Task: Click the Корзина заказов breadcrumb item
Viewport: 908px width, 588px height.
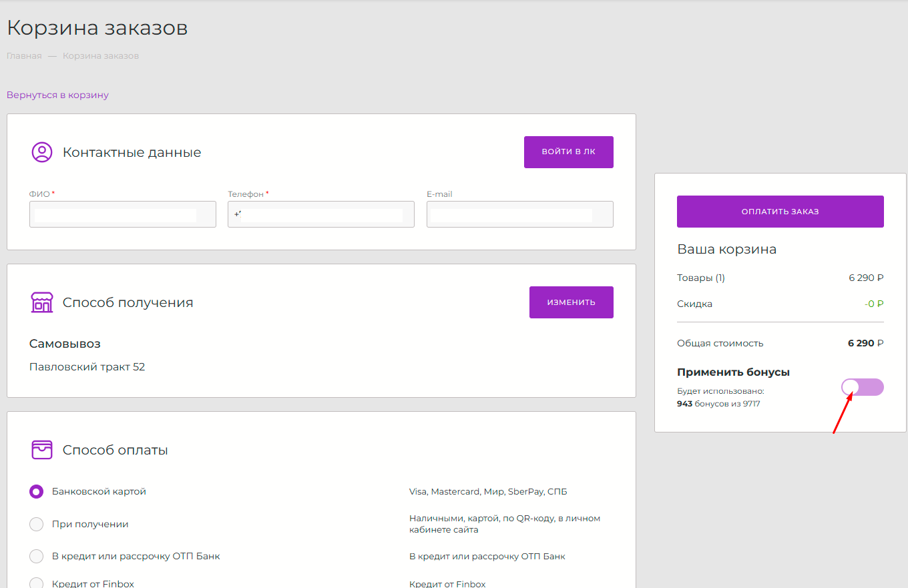Action: click(101, 56)
